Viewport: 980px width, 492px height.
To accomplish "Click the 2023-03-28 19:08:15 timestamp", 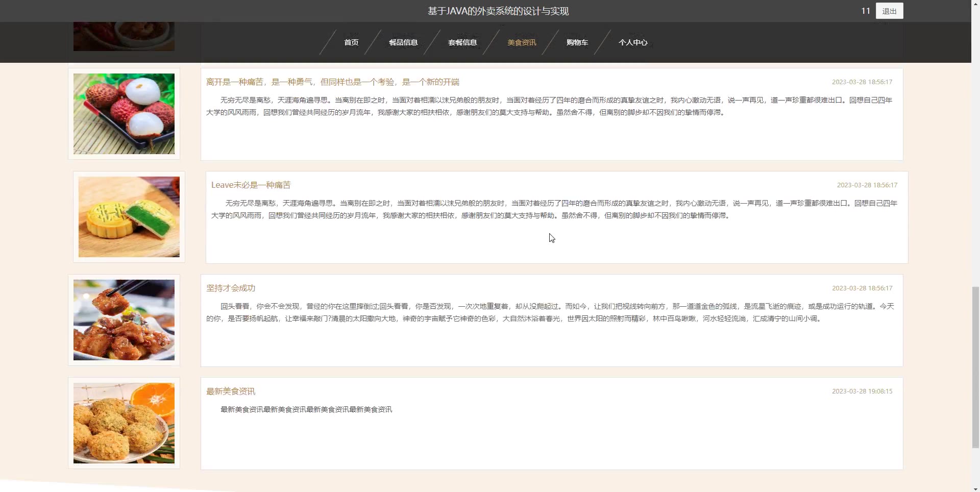I will (x=862, y=391).
